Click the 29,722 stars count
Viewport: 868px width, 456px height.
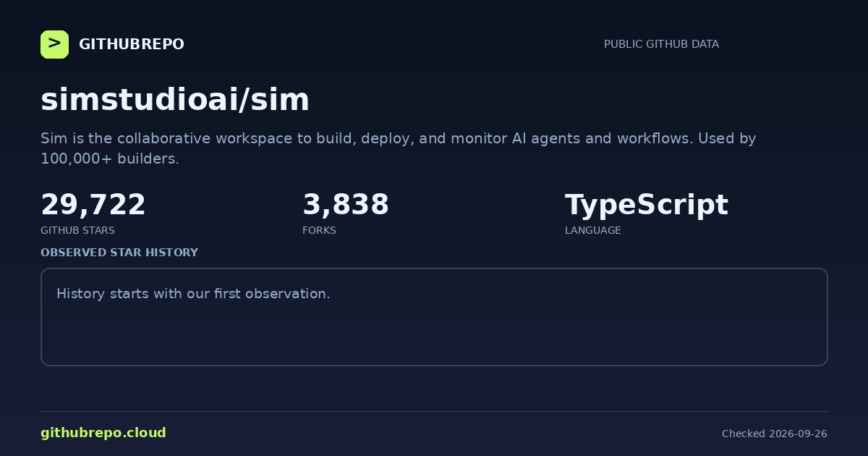coord(93,205)
